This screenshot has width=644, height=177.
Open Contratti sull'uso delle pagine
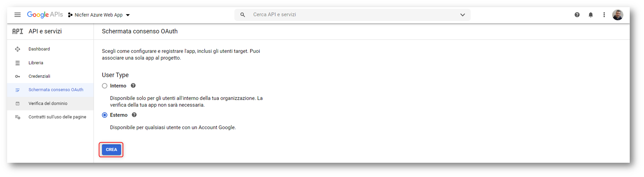(57, 117)
